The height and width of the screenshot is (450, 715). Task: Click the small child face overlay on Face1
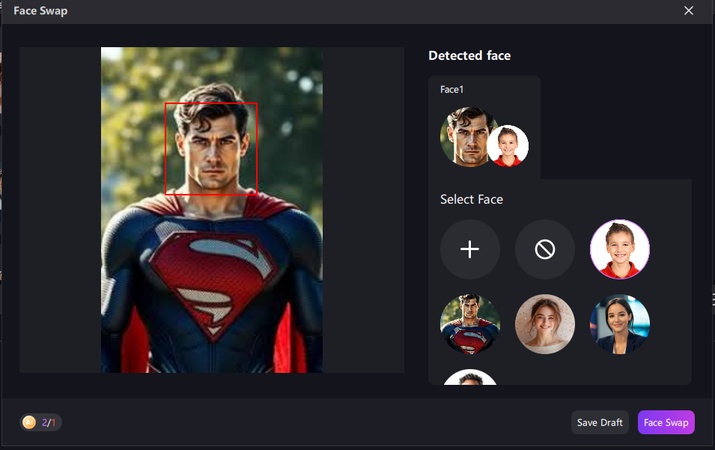pyautogui.click(x=508, y=146)
